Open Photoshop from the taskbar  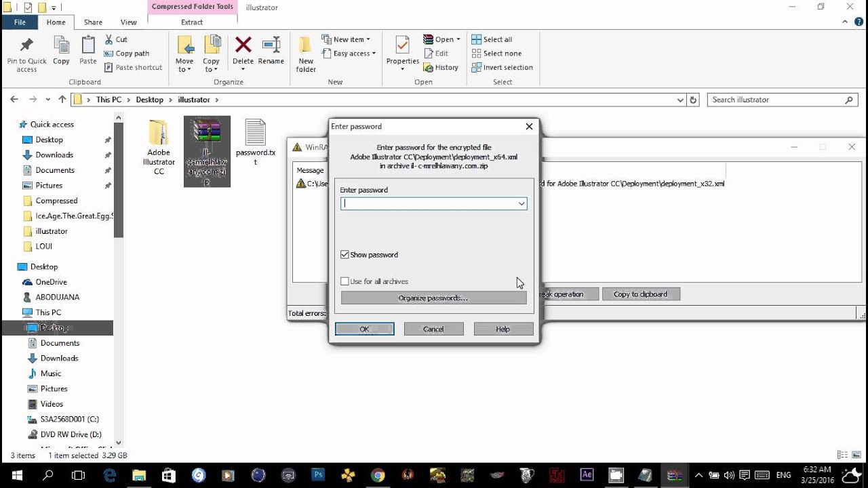point(317,475)
